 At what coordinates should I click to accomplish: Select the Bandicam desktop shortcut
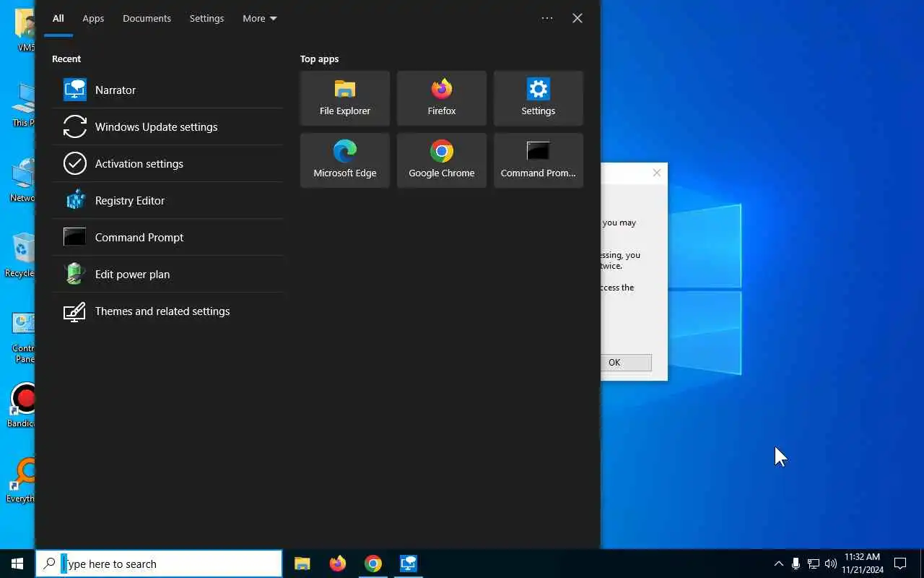click(x=22, y=405)
